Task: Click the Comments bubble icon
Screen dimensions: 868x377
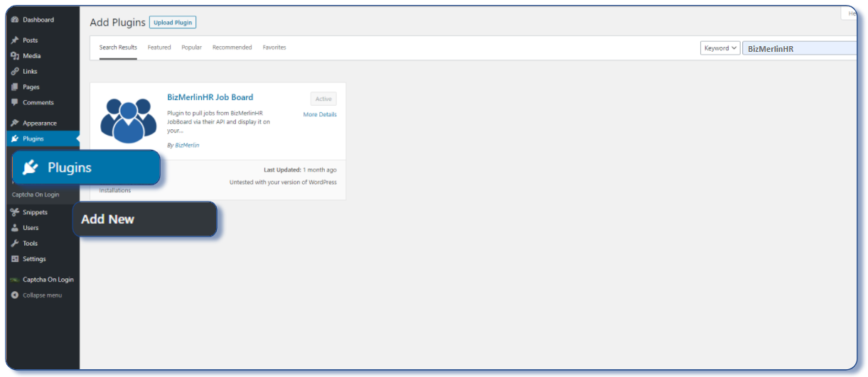Action: point(15,103)
